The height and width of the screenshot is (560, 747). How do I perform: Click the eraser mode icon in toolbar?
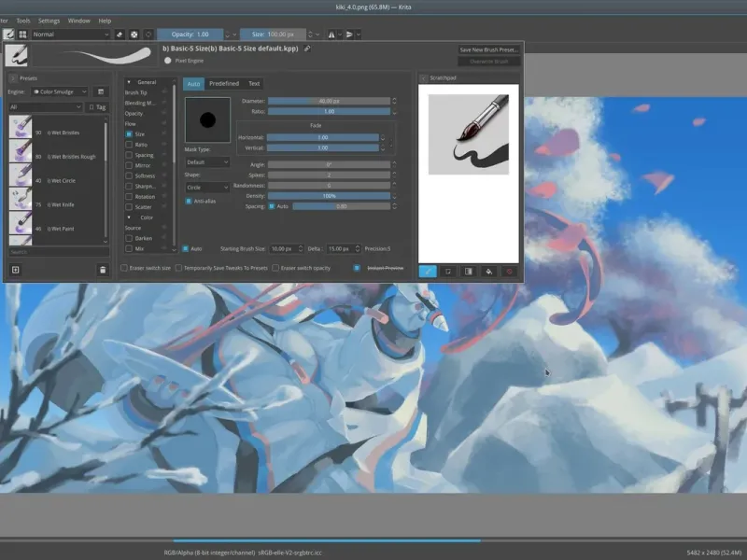pyautogui.click(x=120, y=35)
